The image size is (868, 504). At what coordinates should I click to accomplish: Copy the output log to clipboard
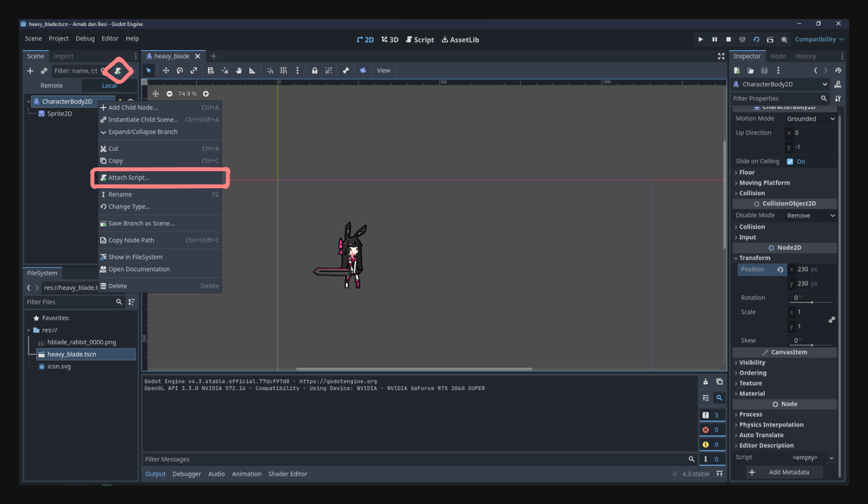pos(720,382)
